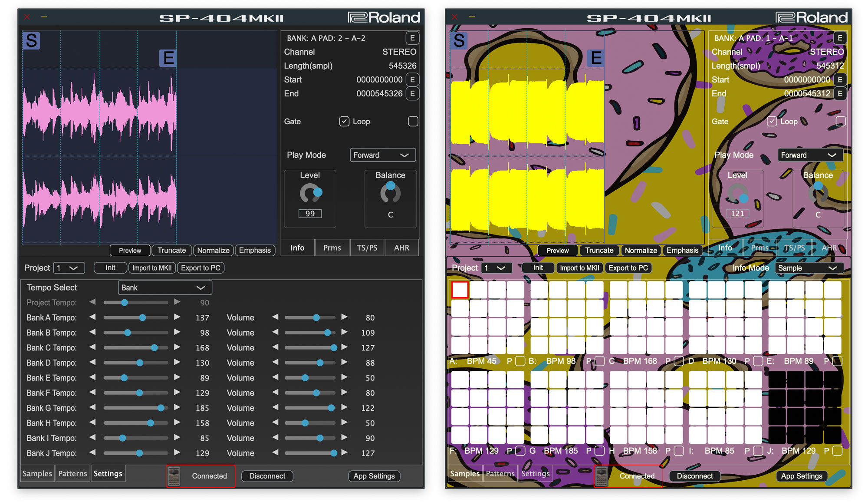Viewport: 868px width, 502px height.
Task: Click the E icon next to BANK: A PAD: 2
Action: click(412, 38)
